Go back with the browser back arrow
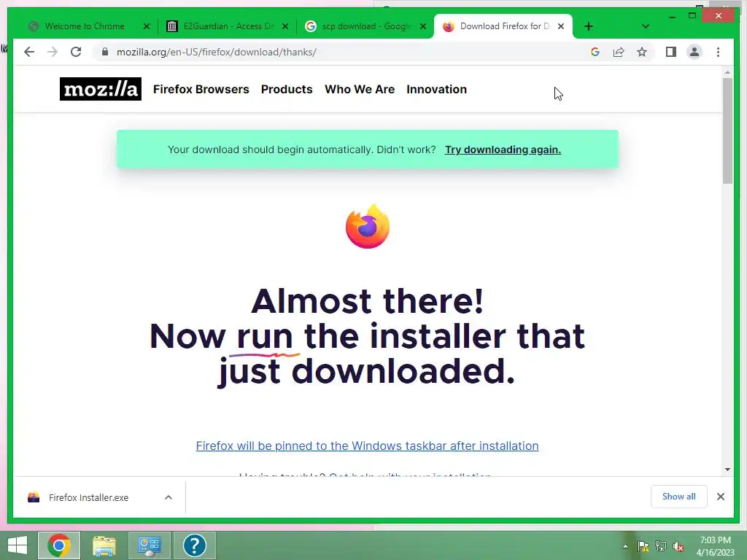This screenshot has height=560, width=747. pos(29,52)
